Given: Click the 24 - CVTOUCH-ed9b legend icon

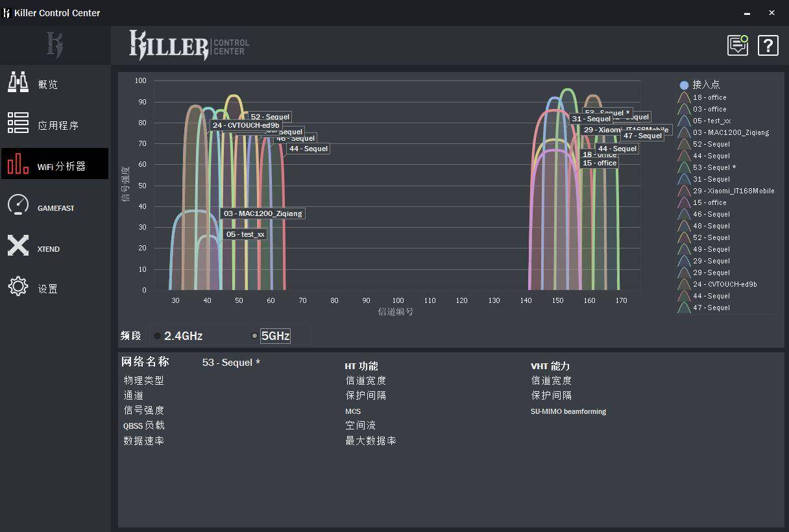Looking at the screenshot, I should pos(684,284).
